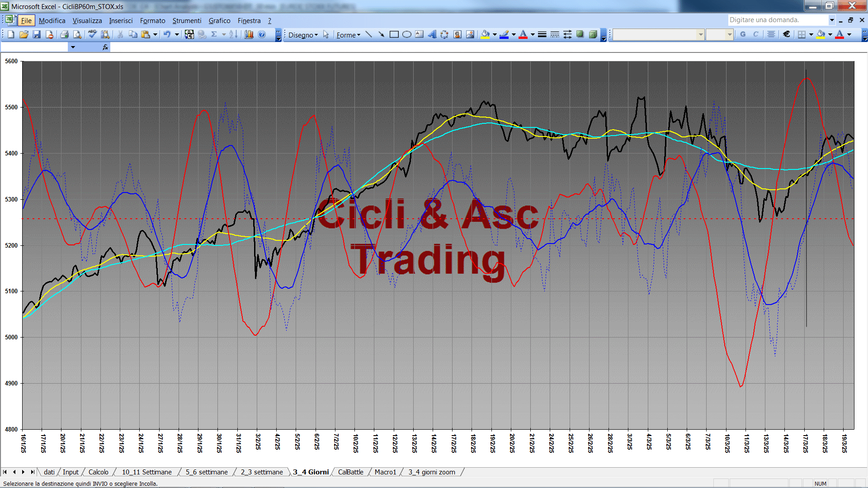868x488 pixels.
Task: Create a new blank workbook
Action: point(11,34)
